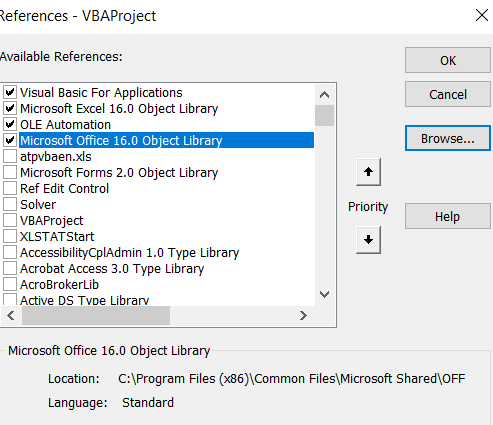Click the list's scroll down arrow
Viewport: 493px width, 425px height.
point(324,294)
